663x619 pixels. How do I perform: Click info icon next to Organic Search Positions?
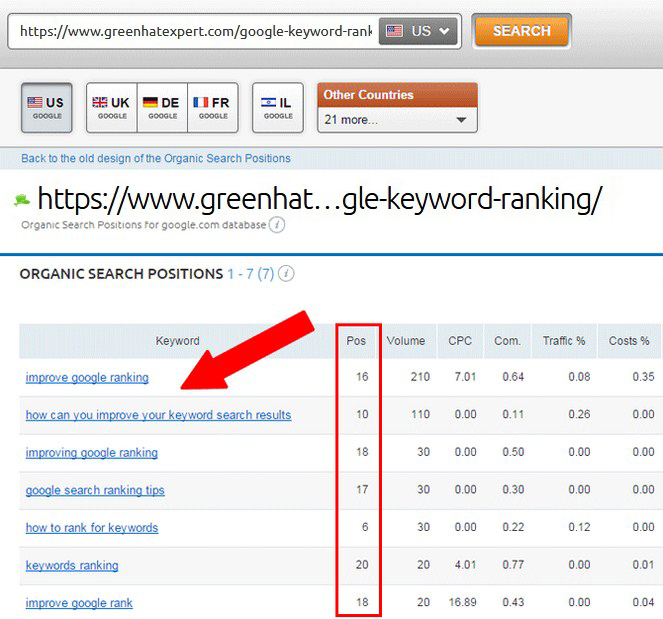[x=287, y=274]
